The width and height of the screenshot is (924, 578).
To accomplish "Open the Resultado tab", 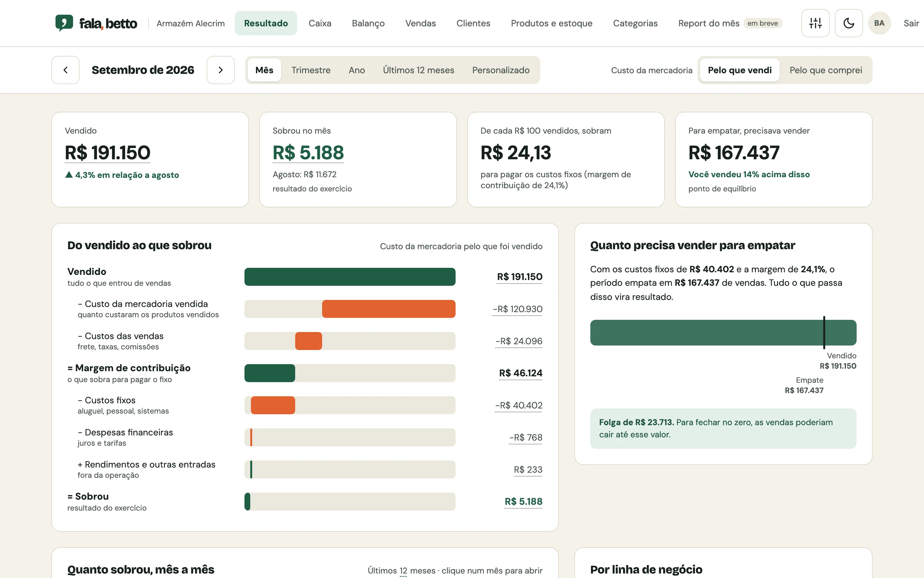I will pyautogui.click(x=266, y=23).
